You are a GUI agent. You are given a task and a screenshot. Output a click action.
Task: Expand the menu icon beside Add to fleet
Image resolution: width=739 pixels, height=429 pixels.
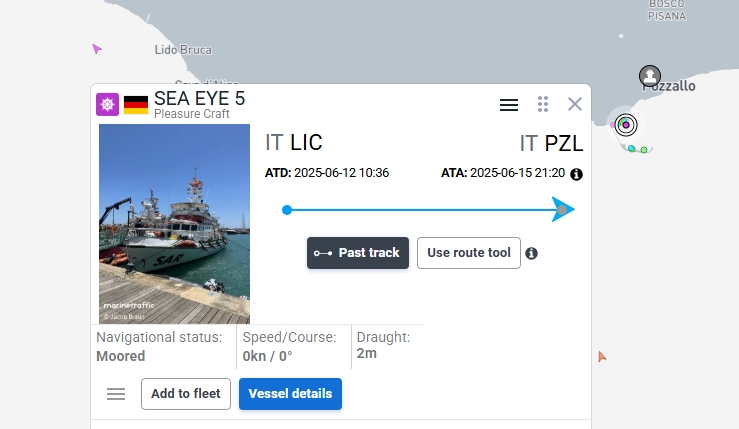tap(116, 394)
